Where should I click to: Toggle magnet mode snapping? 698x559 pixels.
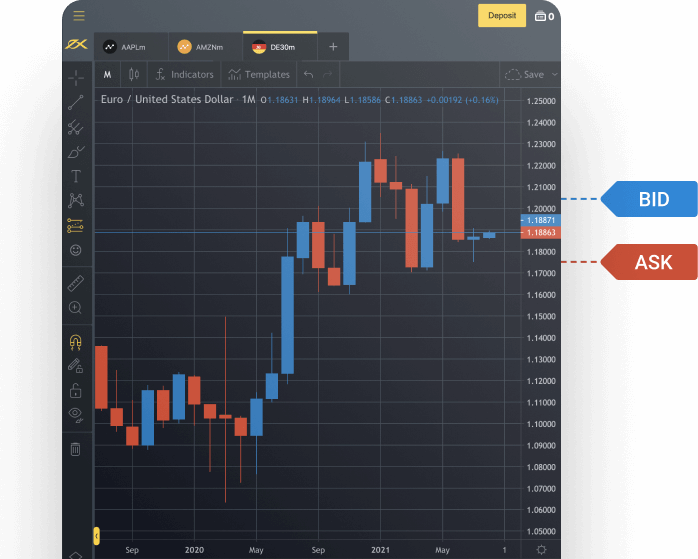(76, 342)
